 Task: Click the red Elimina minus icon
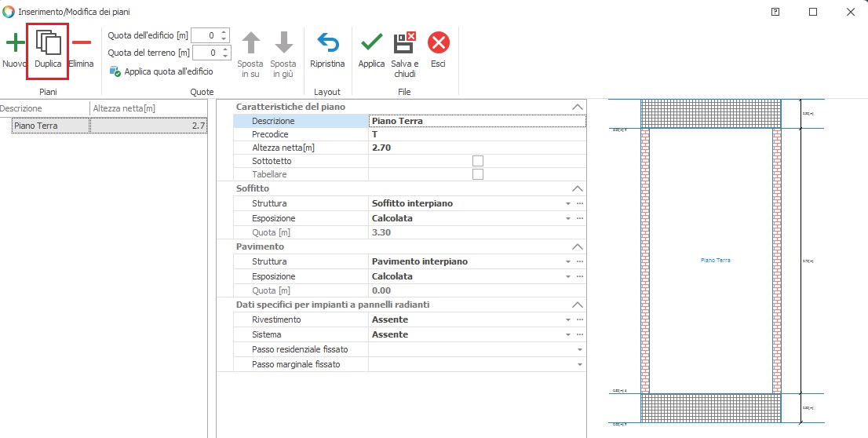tap(81, 43)
